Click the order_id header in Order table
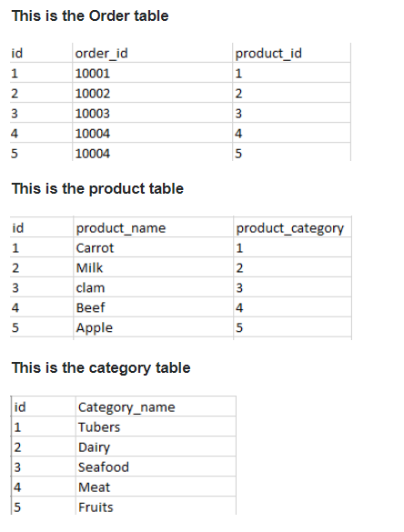This screenshot has width=404, height=532. (x=153, y=53)
